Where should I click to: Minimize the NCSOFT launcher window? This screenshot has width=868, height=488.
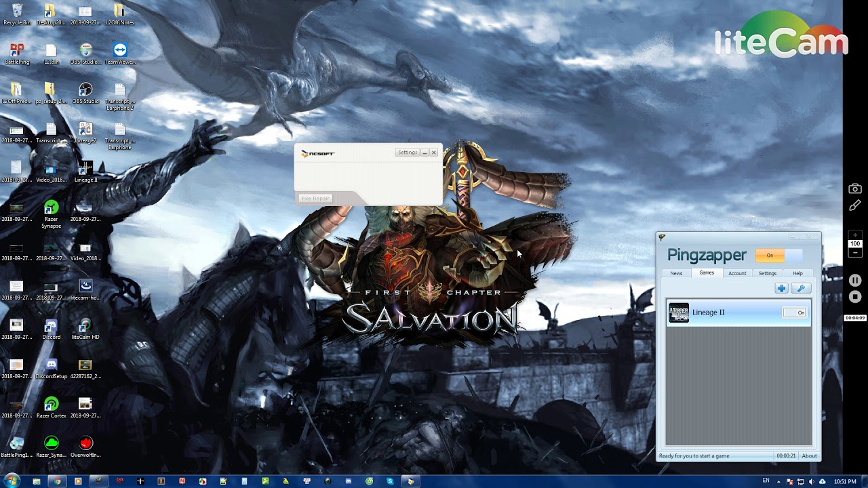click(425, 152)
